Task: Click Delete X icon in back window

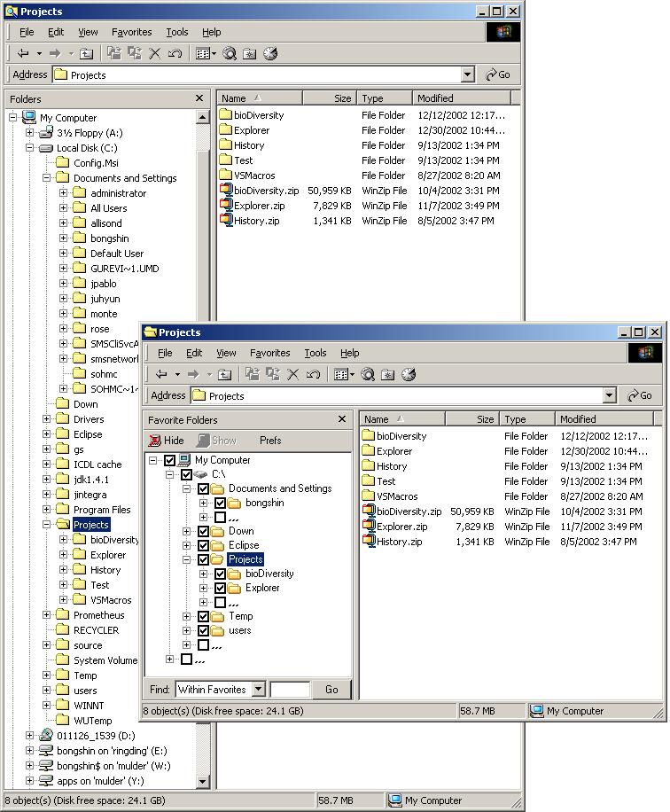Action: [154, 53]
